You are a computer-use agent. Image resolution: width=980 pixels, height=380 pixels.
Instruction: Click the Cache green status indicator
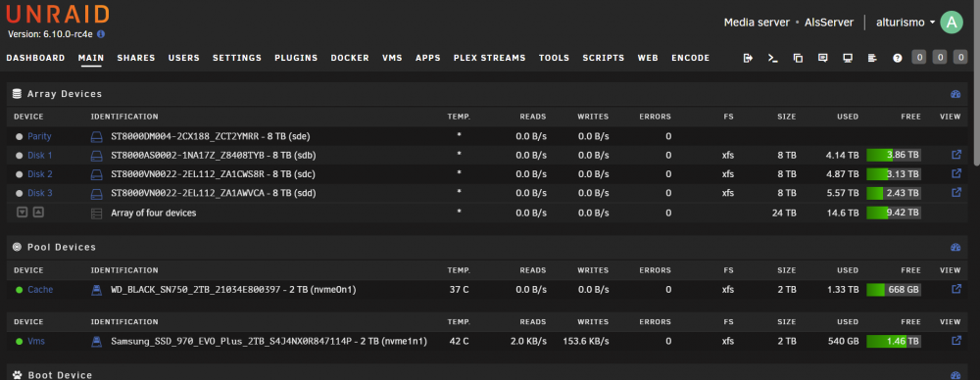pos(20,289)
